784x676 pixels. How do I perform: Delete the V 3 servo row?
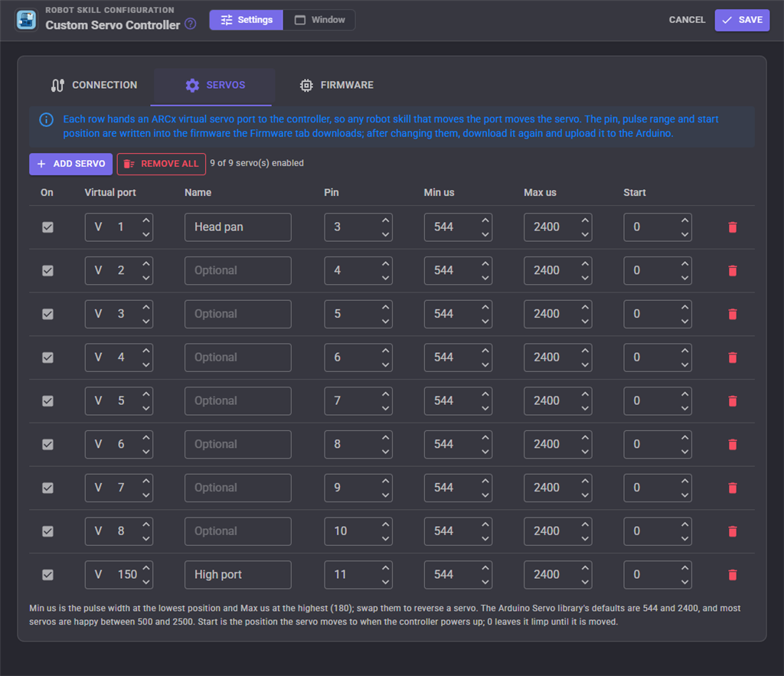(x=733, y=315)
